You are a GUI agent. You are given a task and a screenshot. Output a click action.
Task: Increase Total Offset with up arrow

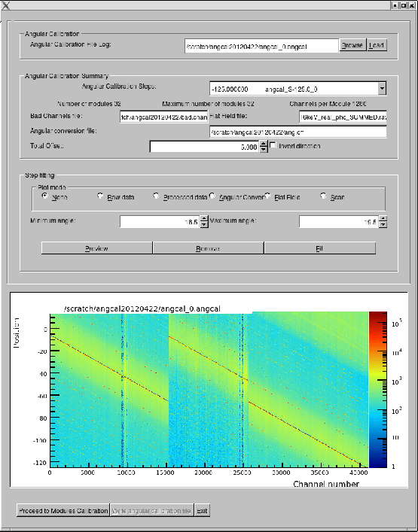[264, 144]
